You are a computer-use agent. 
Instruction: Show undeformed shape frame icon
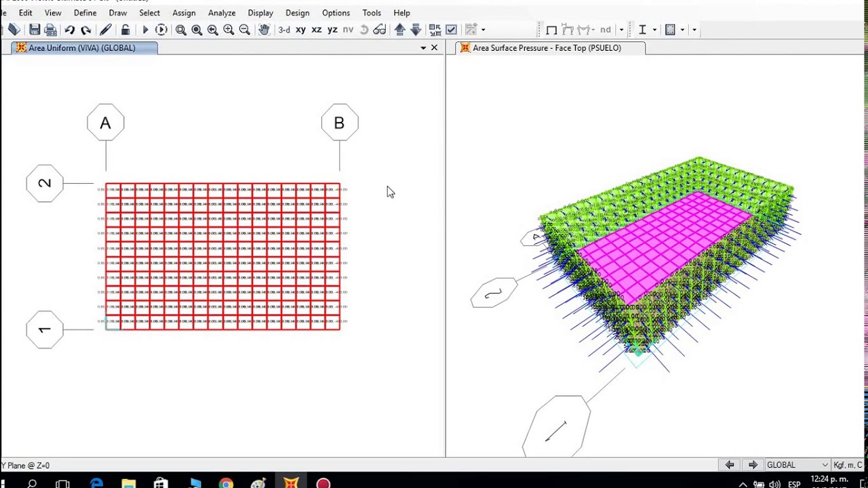pyautogui.click(x=551, y=30)
